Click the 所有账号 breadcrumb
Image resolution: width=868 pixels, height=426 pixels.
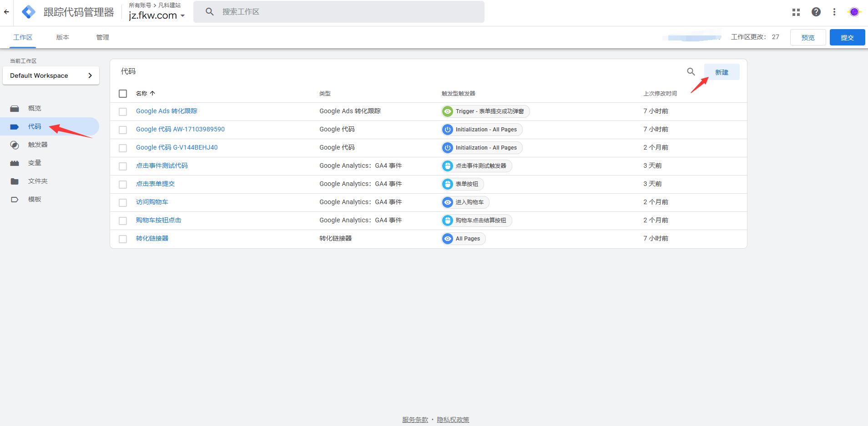(x=140, y=5)
